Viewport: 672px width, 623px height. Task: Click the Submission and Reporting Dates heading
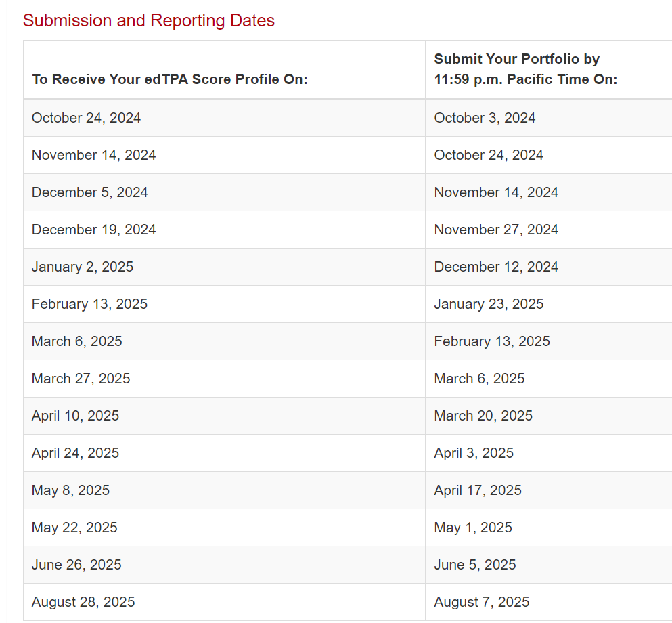148,20
